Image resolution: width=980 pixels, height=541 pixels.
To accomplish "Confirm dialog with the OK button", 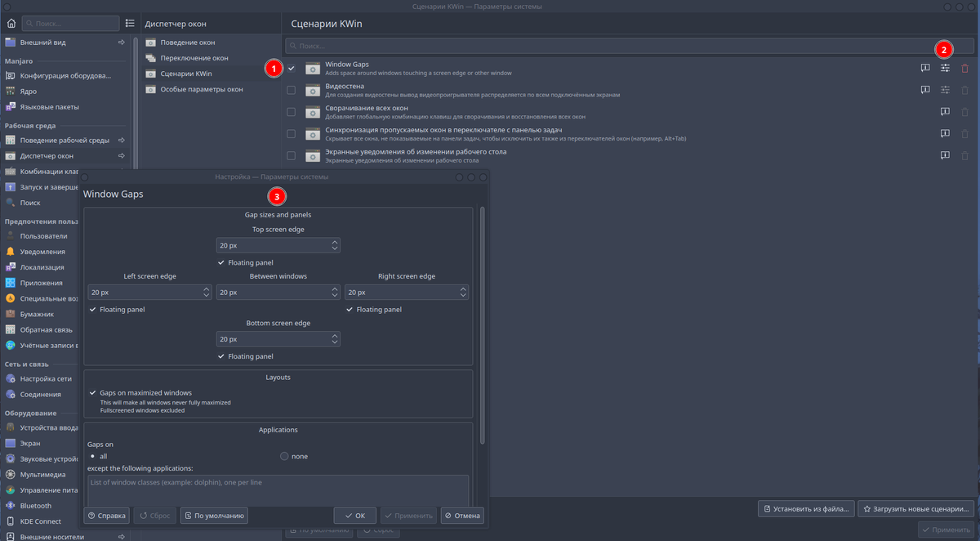I will click(x=355, y=516).
